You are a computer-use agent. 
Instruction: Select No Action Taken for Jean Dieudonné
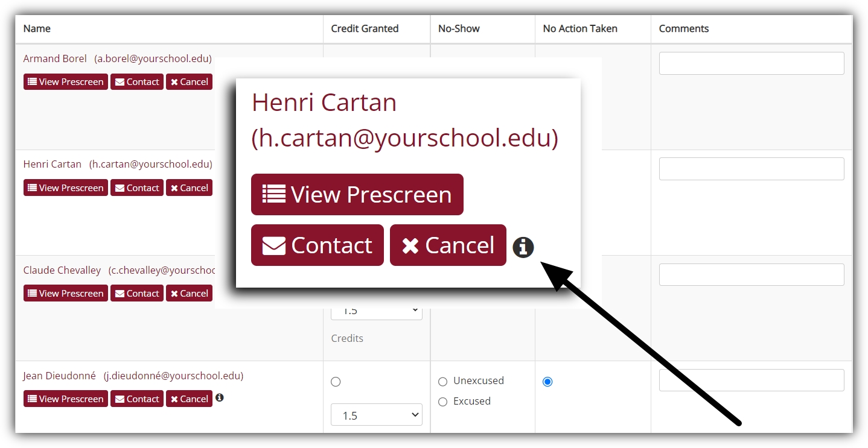tap(547, 382)
